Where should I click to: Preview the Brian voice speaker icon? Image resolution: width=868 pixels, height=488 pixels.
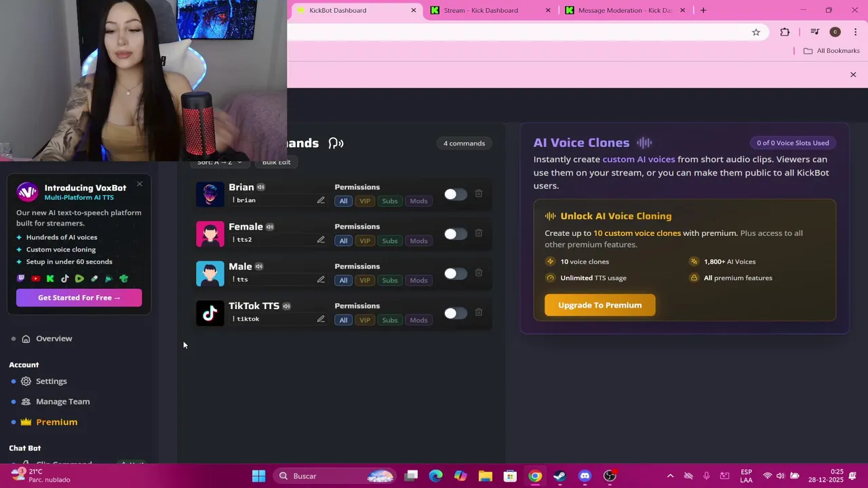pyautogui.click(x=260, y=187)
